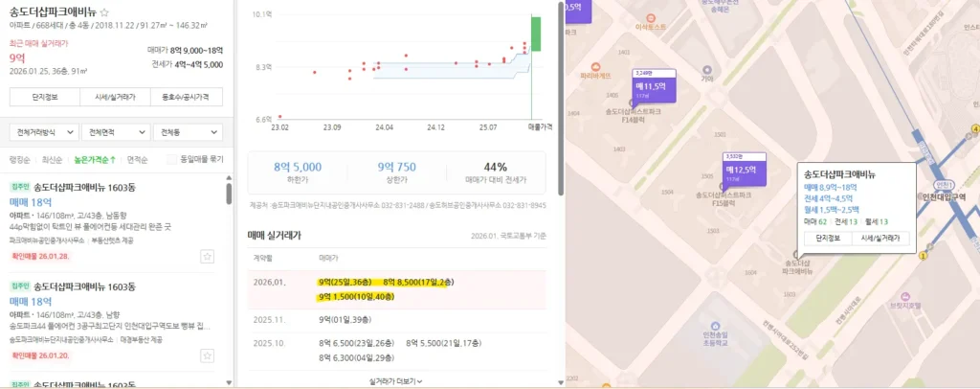Select 8억 8,500(17일,2층) transaction entry
The height and width of the screenshot is (389, 980).
pyautogui.click(x=419, y=282)
